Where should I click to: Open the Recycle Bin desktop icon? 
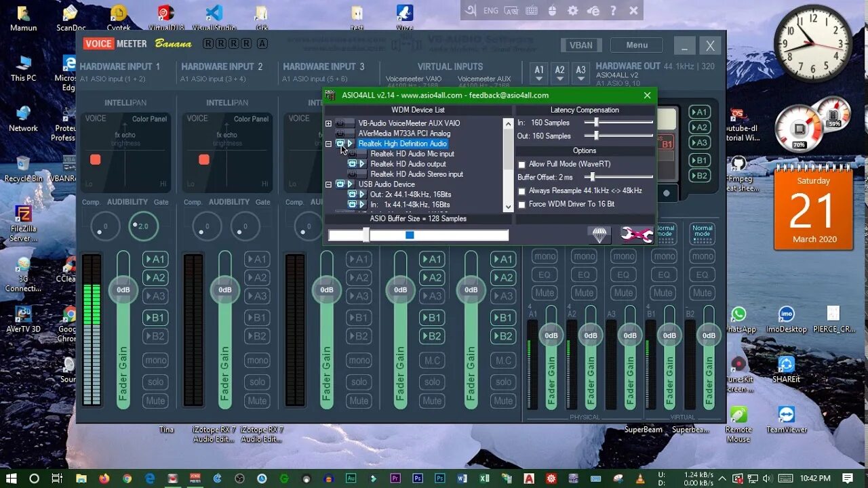[x=24, y=169]
